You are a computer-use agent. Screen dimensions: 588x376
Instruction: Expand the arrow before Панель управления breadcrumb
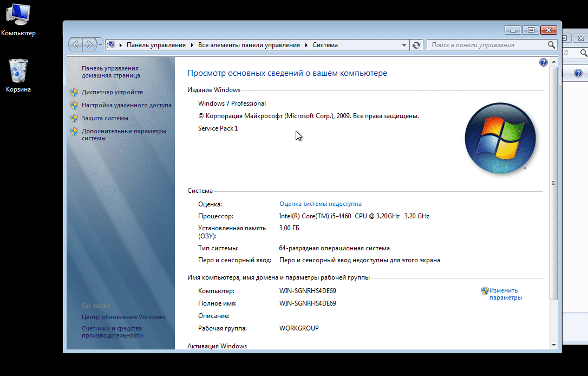pyautogui.click(x=121, y=45)
